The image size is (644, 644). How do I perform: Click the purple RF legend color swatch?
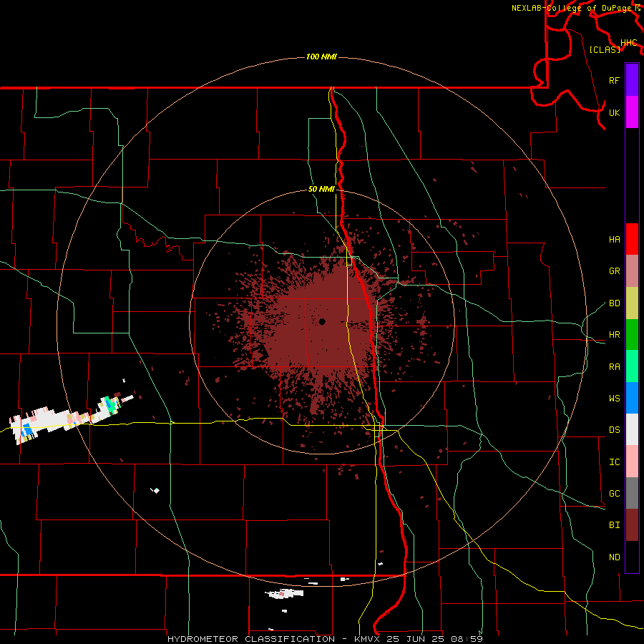click(632, 80)
